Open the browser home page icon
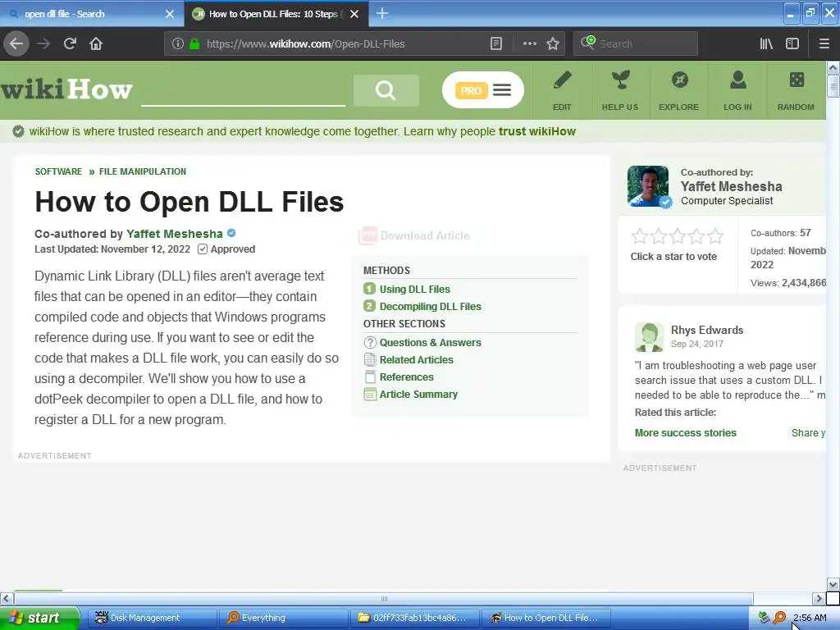 point(96,43)
